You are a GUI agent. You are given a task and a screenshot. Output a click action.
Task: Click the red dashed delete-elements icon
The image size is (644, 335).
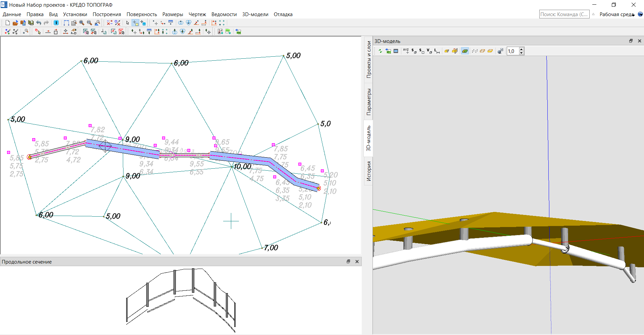pyautogui.click(x=110, y=23)
